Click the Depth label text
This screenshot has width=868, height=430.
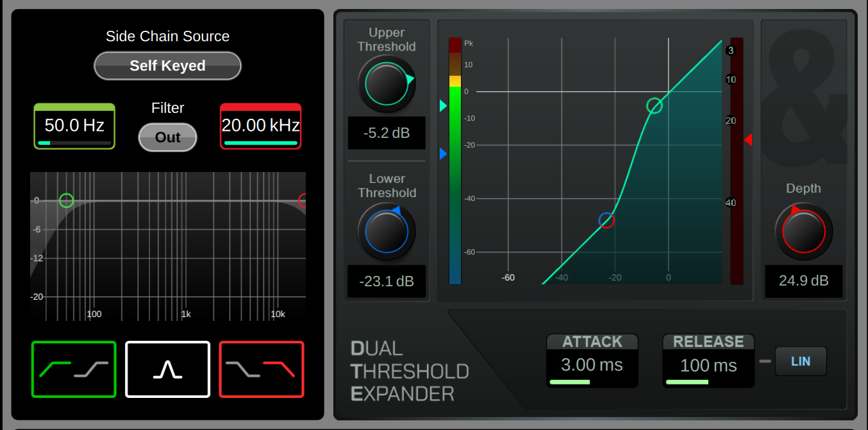pos(803,188)
